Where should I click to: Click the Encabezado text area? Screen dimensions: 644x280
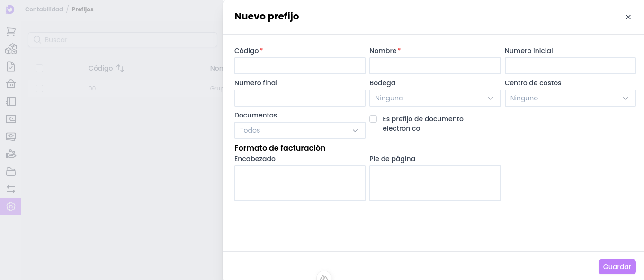click(x=299, y=183)
